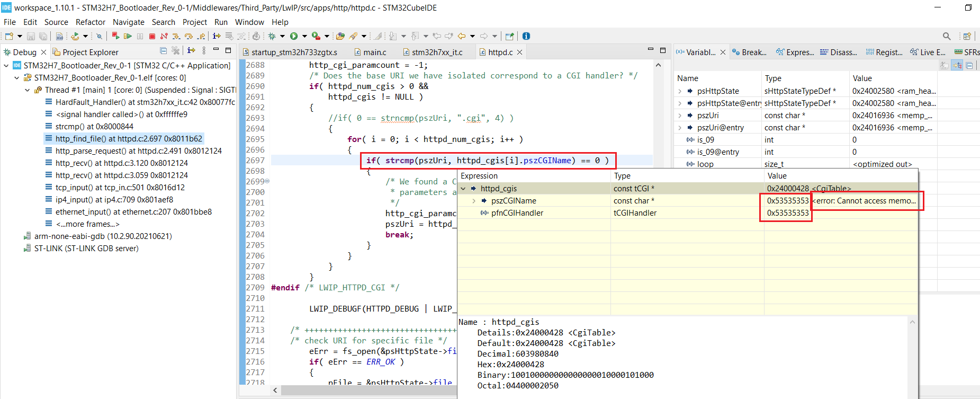Open the Navigate menu
Viewport: 980px width, 399px height.
click(129, 22)
